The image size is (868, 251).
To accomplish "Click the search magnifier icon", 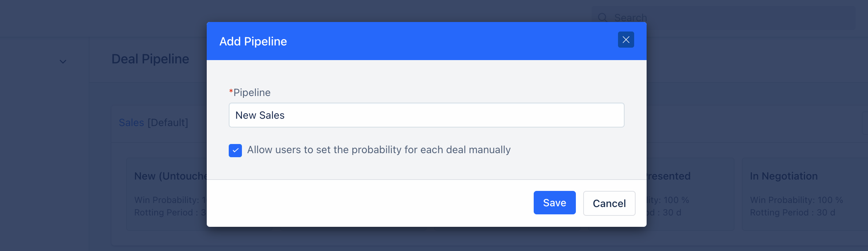I will tap(602, 17).
